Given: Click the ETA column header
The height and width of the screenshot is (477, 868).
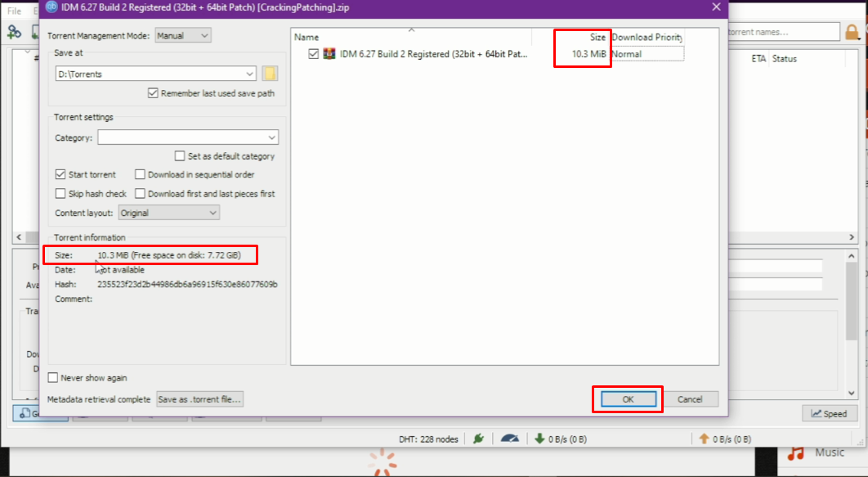Looking at the screenshot, I should [x=758, y=59].
